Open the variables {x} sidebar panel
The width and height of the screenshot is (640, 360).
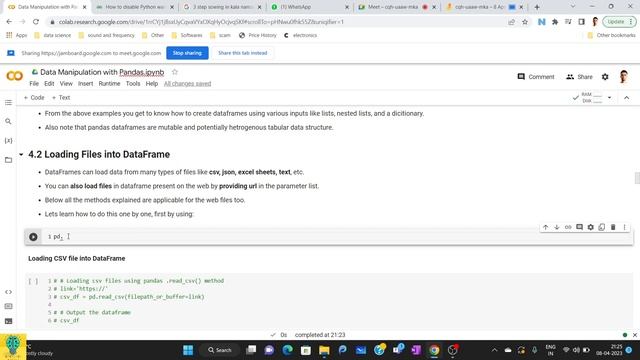pyautogui.click(x=8, y=140)
